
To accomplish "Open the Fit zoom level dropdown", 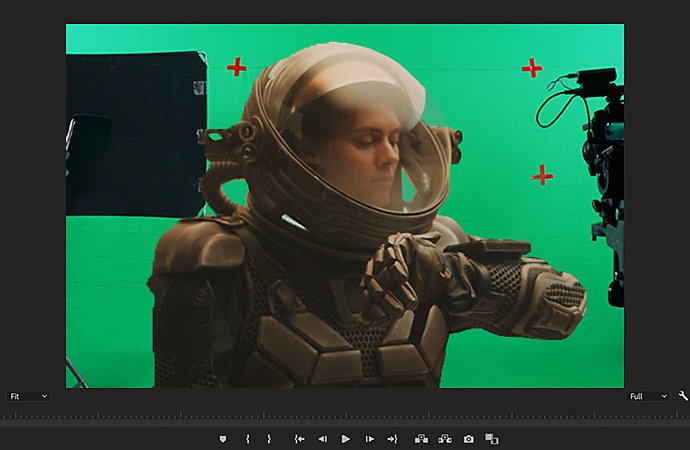I will pos(28,396).
